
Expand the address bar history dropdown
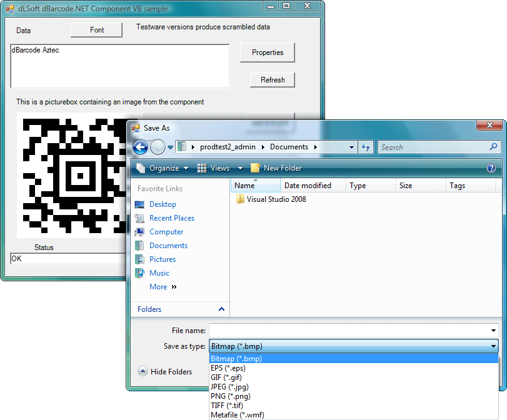[351, 147]
